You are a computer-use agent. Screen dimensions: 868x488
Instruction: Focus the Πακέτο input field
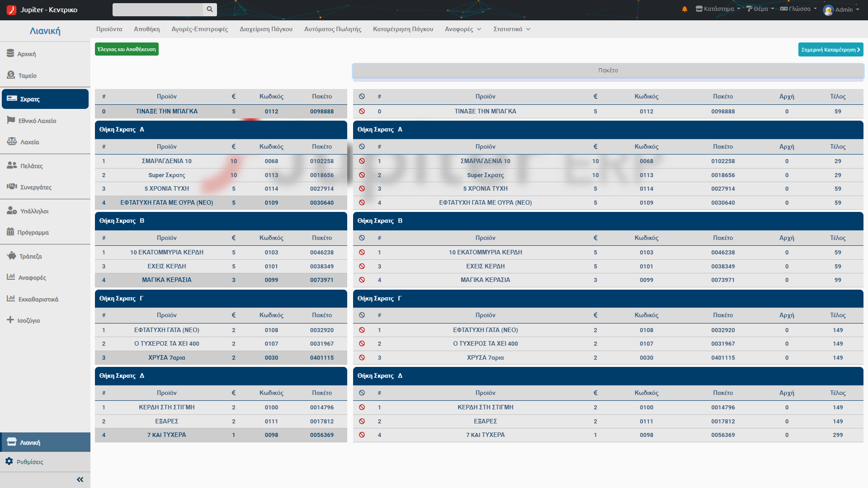[x=608, y=70]
